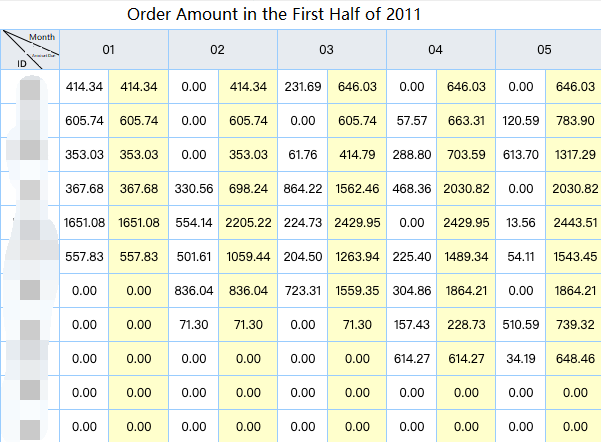
Task: Select the month 02 column header
Action: click(x=218, y=49)
